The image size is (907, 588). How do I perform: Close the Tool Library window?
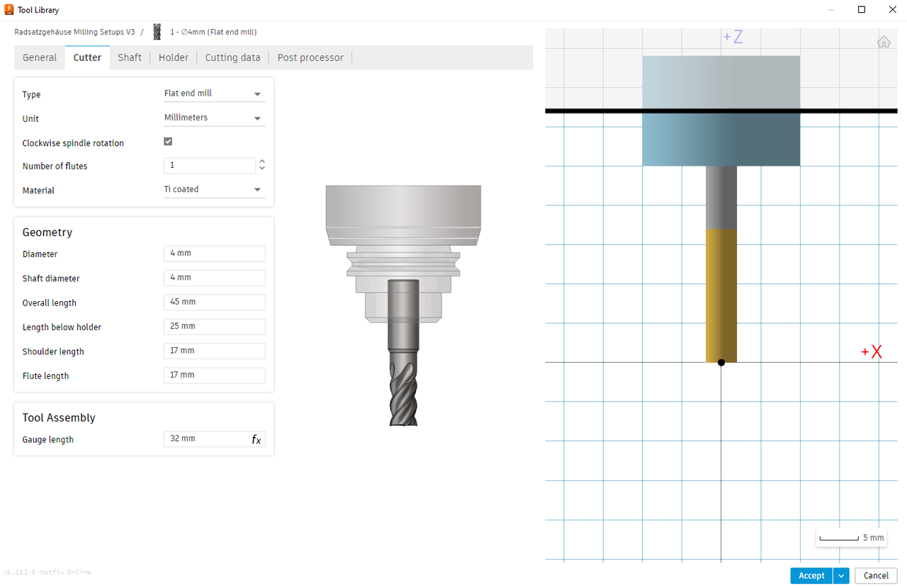click(x=893, y=10)
